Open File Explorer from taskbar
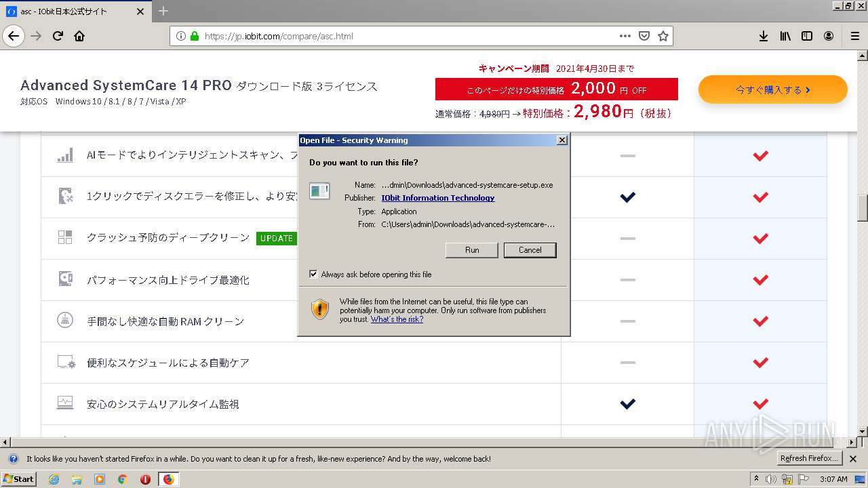The image size is (868, 488). pyautogui.click(x=77, y=479)
